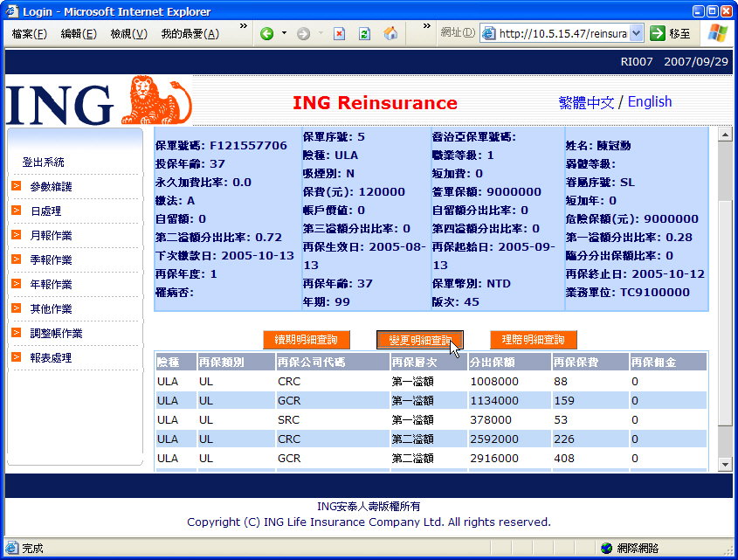The height and width of the screenshot is (560, 738).
Task: Click the orange arrow icon beside 報表處理
Action: pyautogui.click(x=17, y=357)
